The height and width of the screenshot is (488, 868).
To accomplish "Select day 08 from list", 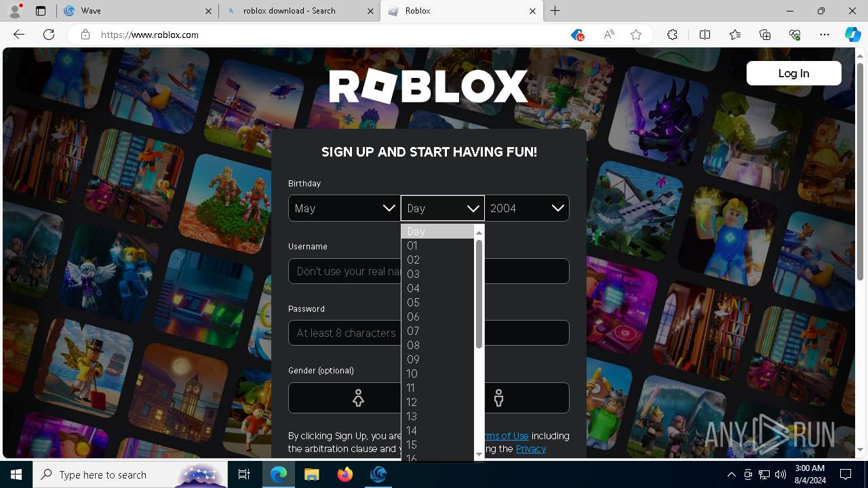I will point(437,345).
